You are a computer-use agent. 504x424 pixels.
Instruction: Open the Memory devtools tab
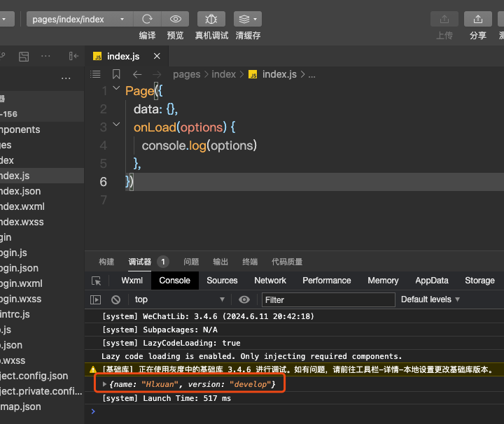tap(383, 281)
